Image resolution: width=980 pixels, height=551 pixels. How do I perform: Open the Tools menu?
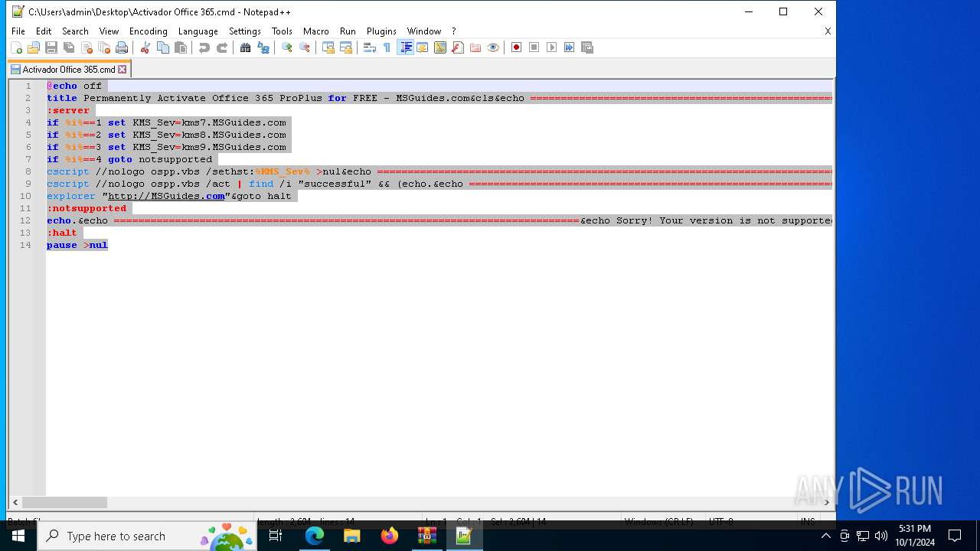283,31
